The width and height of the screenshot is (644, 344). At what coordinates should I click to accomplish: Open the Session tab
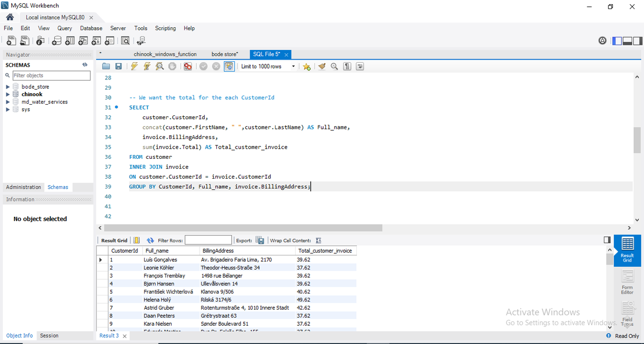49,335
